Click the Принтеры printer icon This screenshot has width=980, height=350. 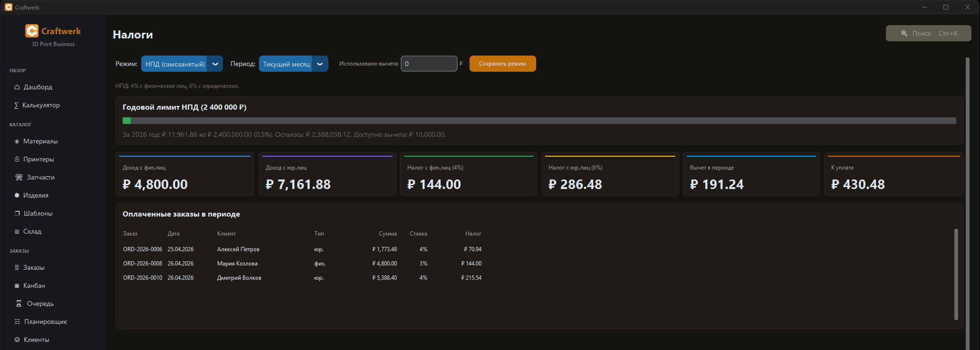17,160
